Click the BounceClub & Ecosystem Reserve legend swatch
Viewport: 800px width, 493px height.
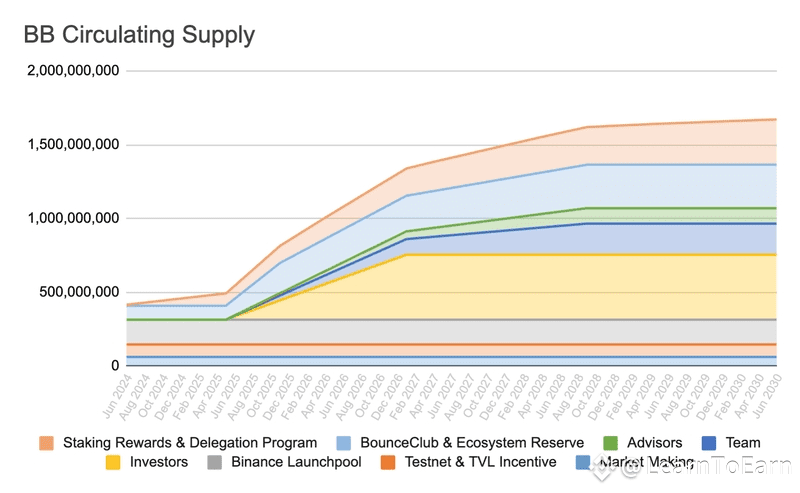pos(344,443)
